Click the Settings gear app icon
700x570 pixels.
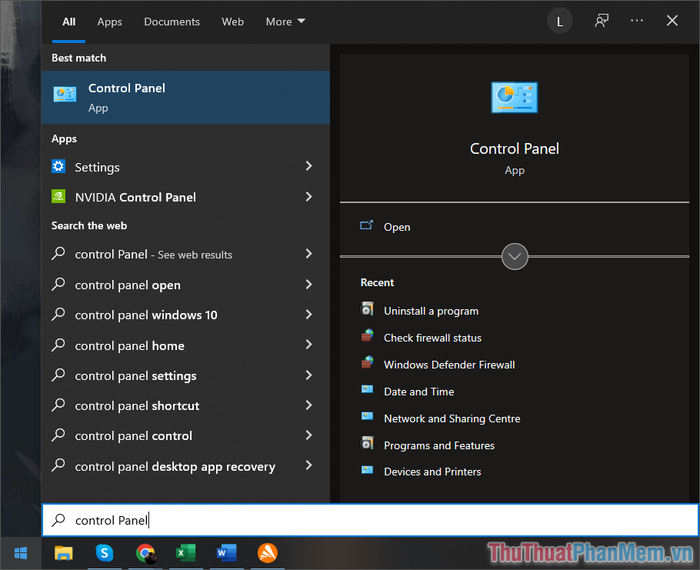[x=58, y=166]
